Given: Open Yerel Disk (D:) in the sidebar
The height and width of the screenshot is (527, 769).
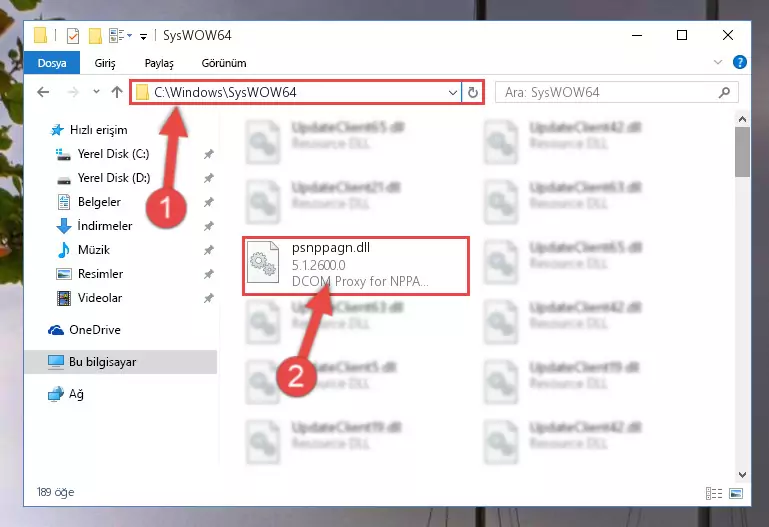Looking at the screenshot, I should pos(103,178).
